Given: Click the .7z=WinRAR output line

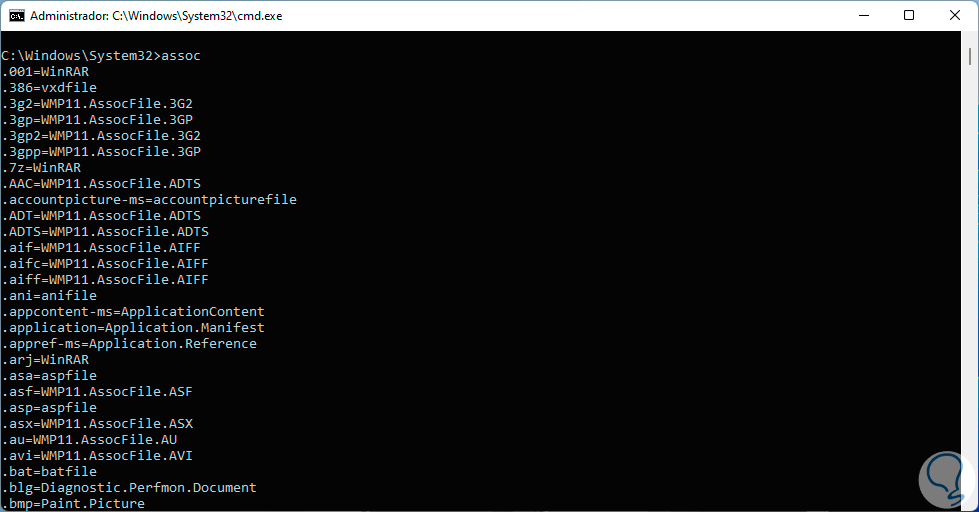Looking at the screenshot, I should 41,168.
